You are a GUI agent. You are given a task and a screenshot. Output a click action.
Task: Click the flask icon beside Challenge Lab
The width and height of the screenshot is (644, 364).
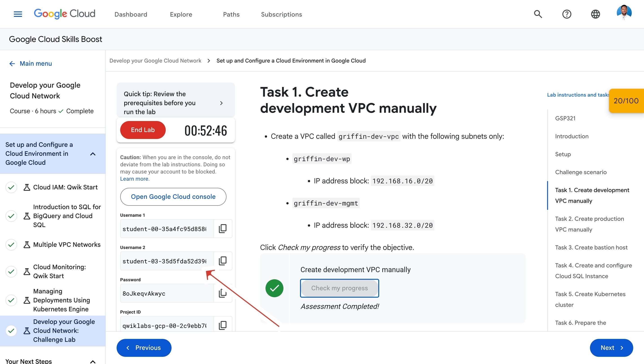pos(27,331)
